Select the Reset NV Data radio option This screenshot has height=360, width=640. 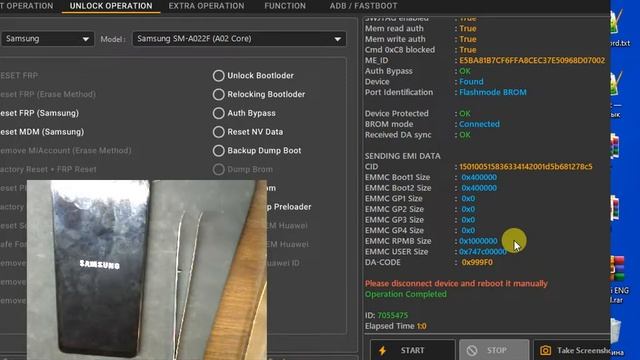coord(218,132)
